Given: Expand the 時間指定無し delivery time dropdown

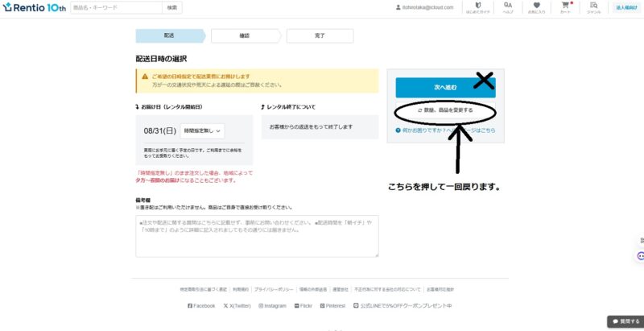Looking at the screenshot, I should point(203,130).
